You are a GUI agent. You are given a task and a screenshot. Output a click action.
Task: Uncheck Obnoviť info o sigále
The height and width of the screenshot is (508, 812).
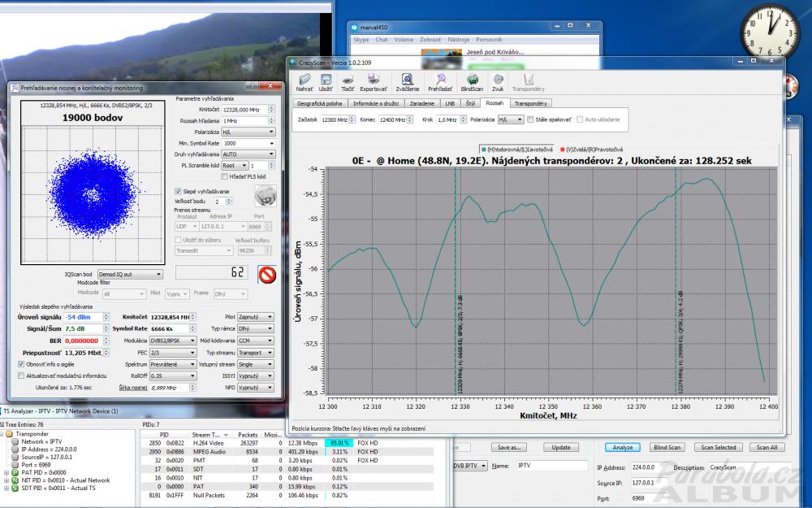click(x=21, y=364)
